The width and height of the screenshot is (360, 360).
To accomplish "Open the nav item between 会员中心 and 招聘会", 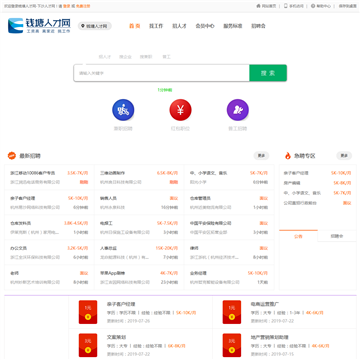I will [233, 26].
